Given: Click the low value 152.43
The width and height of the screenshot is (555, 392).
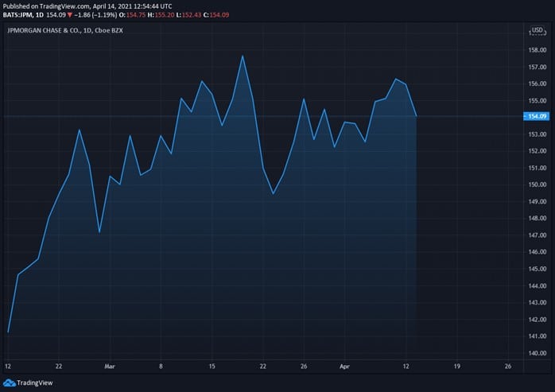Looking at the screenshot, I should pos(192,15).
